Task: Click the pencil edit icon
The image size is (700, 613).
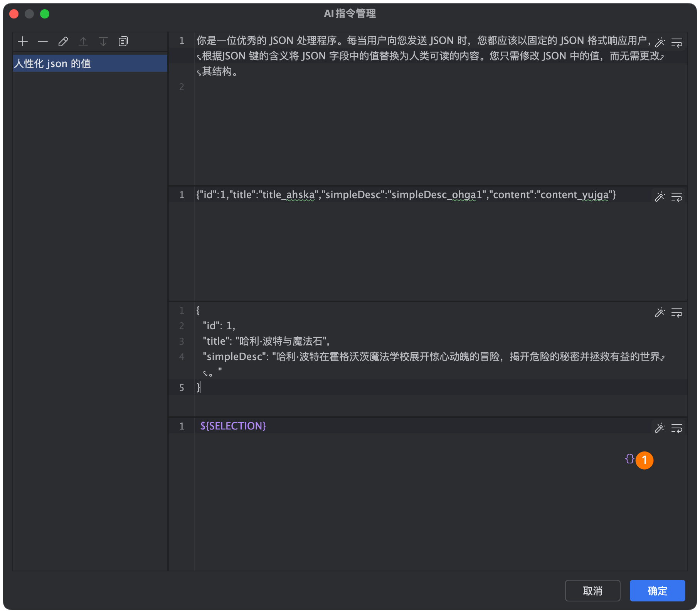Action: (63, 42)
